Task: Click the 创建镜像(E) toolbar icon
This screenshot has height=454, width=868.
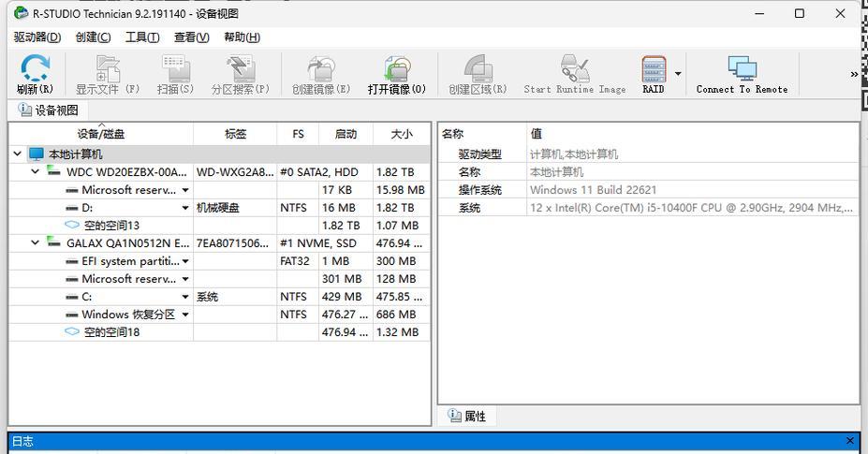Action: coord(321,68)
